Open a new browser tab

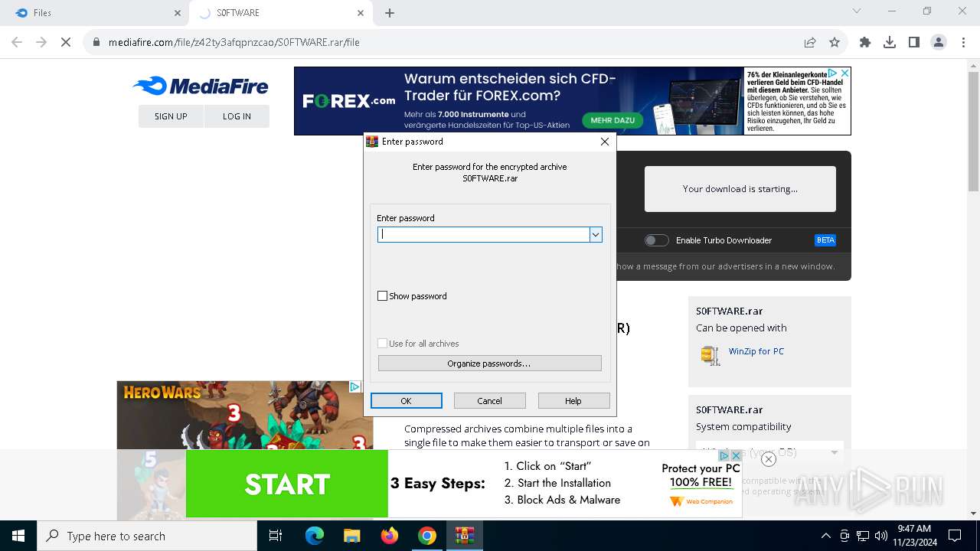(390, 13)
